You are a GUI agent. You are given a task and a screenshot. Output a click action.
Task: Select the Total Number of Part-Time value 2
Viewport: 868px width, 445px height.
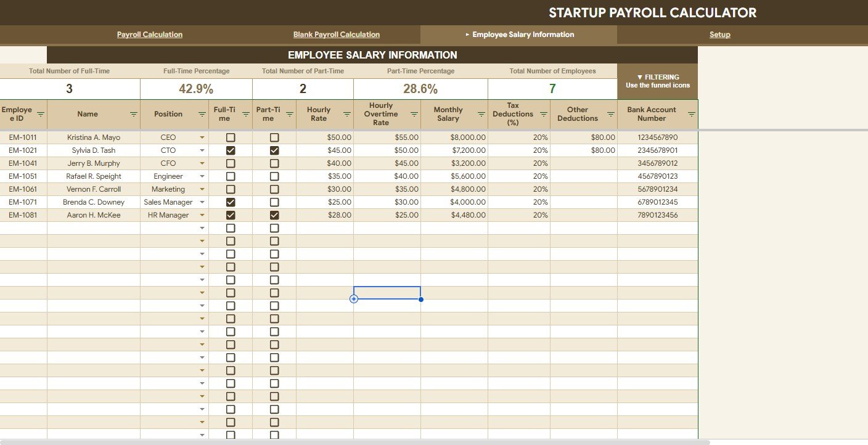(303, 89)
